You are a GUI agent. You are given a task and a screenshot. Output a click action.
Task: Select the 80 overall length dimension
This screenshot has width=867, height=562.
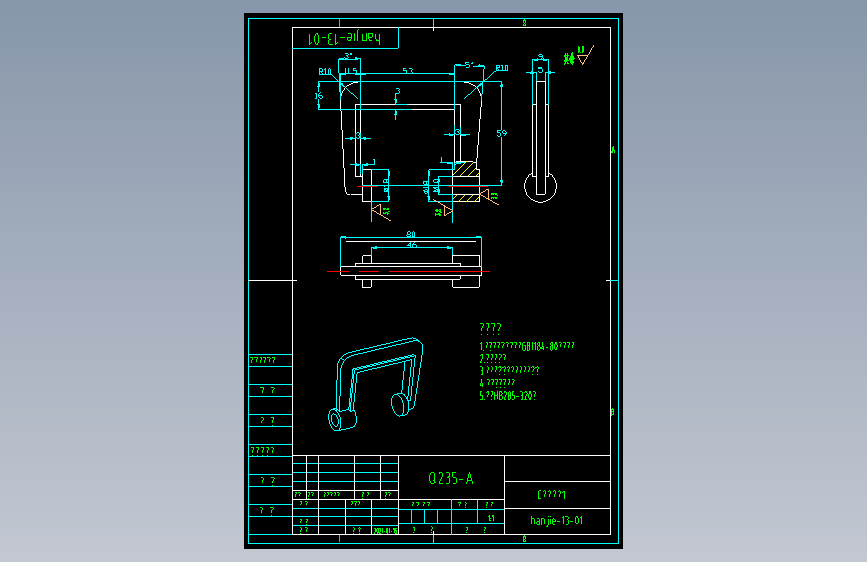pos(410,234)
